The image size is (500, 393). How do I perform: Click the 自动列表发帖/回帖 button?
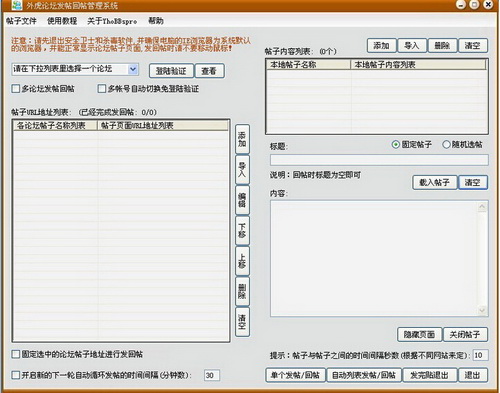(x=364, y=375)
